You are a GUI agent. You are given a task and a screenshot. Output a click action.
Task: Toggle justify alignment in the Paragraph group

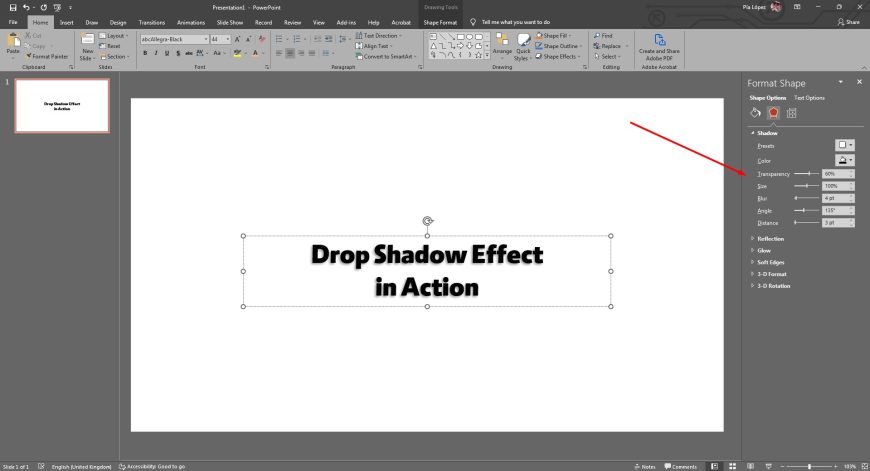point(312,53)
